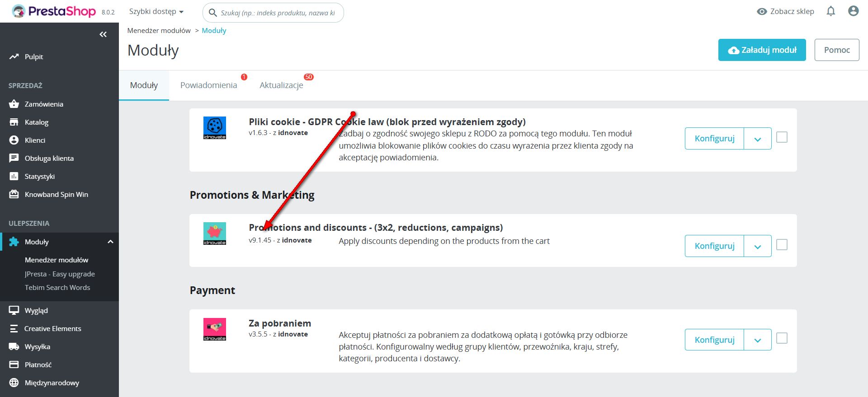Switch to the Powiadomienia tab
The height and width of the screenshot is (397, 868).
pyautogui.click(x=208, y=85)
